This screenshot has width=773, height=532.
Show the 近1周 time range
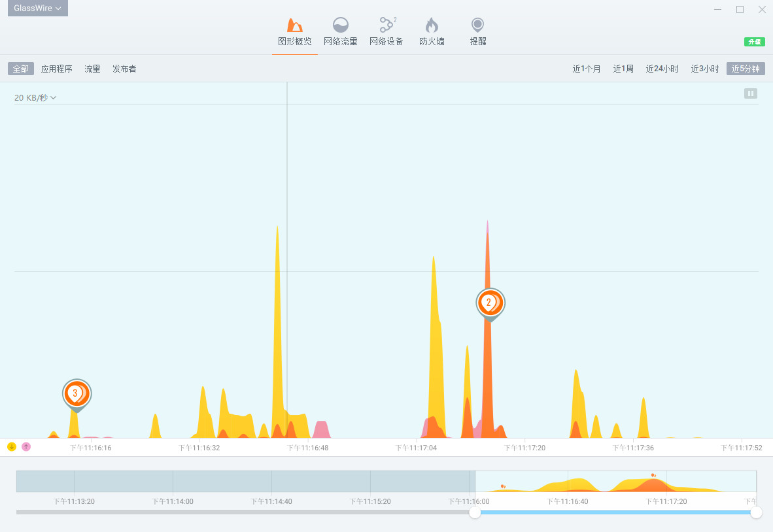click(623, 69)
